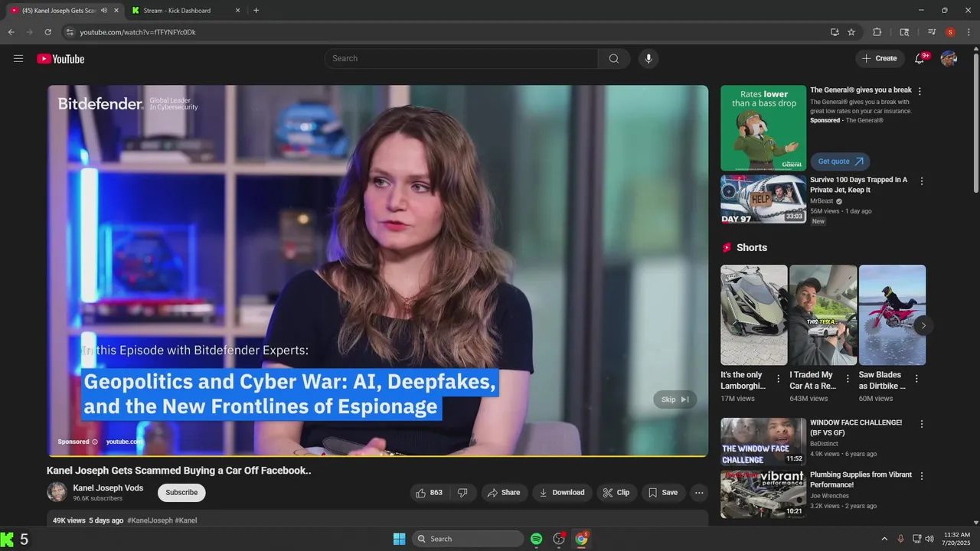Open options for The General ad
This screenshot has width=980, height=551.
[x=920, y=91]
